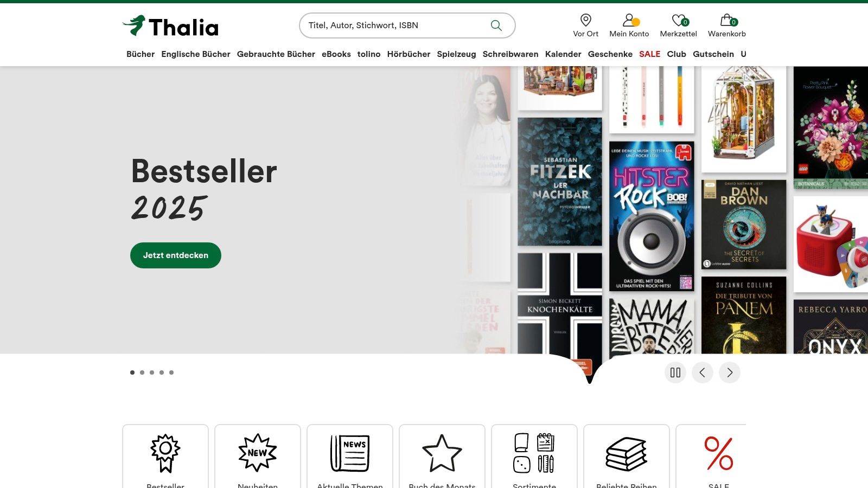Open the Neuheiten NEW badge tile
Screen dimensions: 868x488
[258, 457]
